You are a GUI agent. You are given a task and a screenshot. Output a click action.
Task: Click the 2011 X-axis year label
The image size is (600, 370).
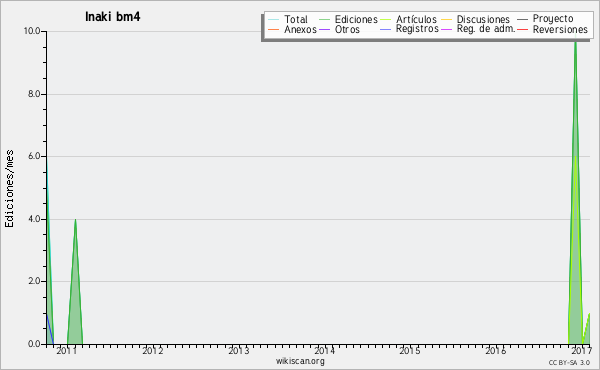point(67,350)
